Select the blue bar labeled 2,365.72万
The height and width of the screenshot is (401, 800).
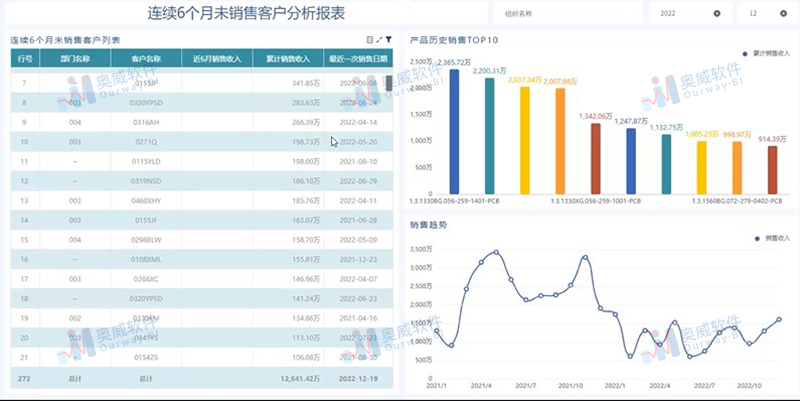[454, 132]
